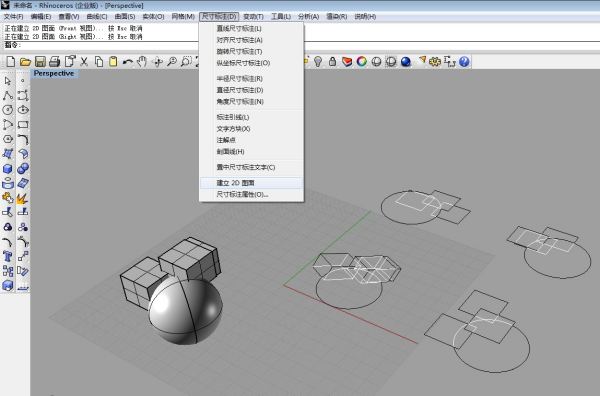Open the 实体(O) menu
The height and width of the screenshot is (396, 600).
coord(153,16)
